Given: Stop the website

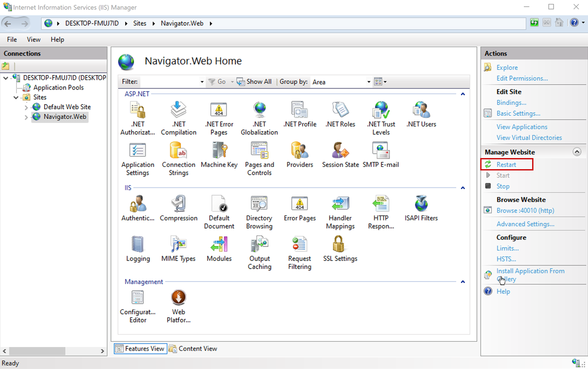Looking at the screenshot, I should pyautogui.click(x=503, y=186).
